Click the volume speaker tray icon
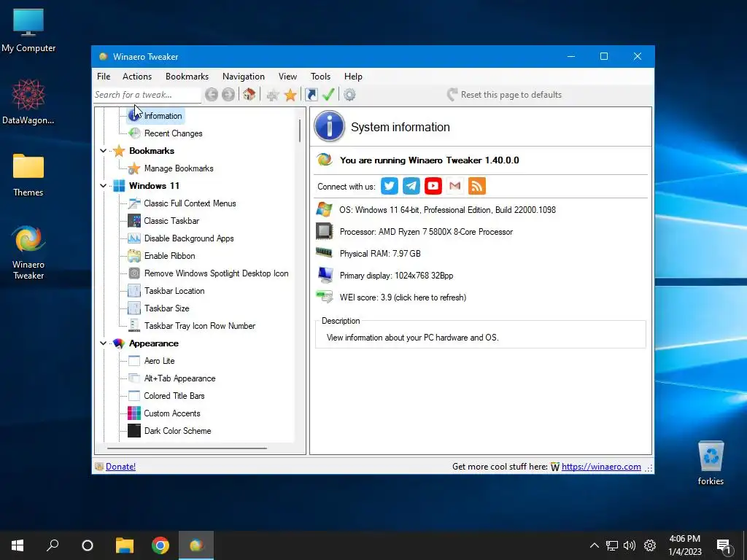The width and height of the screenshot is (747, 560). 630,545
